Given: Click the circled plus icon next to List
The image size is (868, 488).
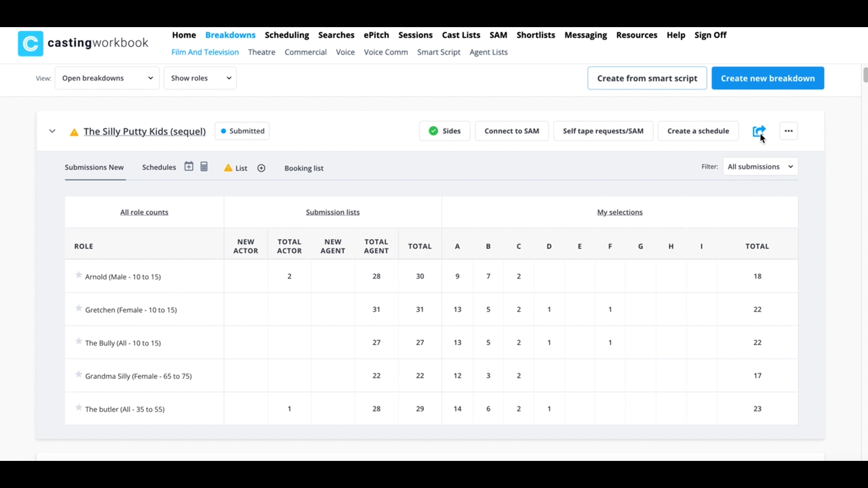Looking at the screenshot, I should click(261, 168).
